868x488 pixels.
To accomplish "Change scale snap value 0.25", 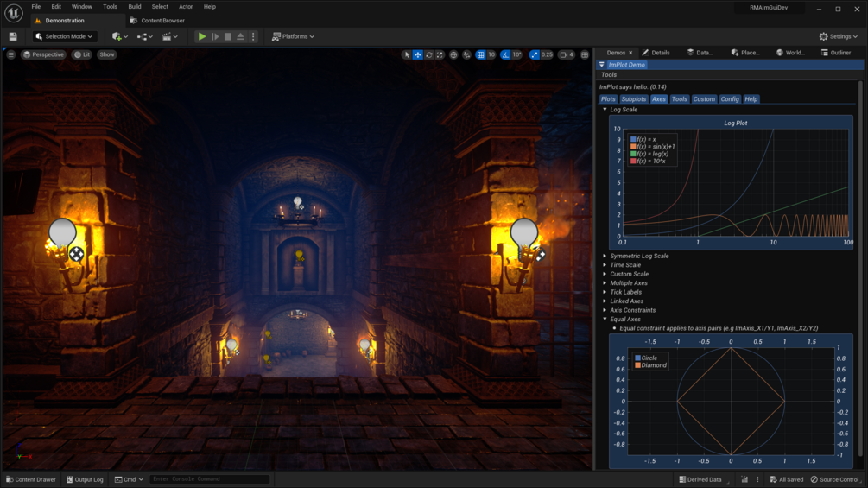I will tap(547, 54).
